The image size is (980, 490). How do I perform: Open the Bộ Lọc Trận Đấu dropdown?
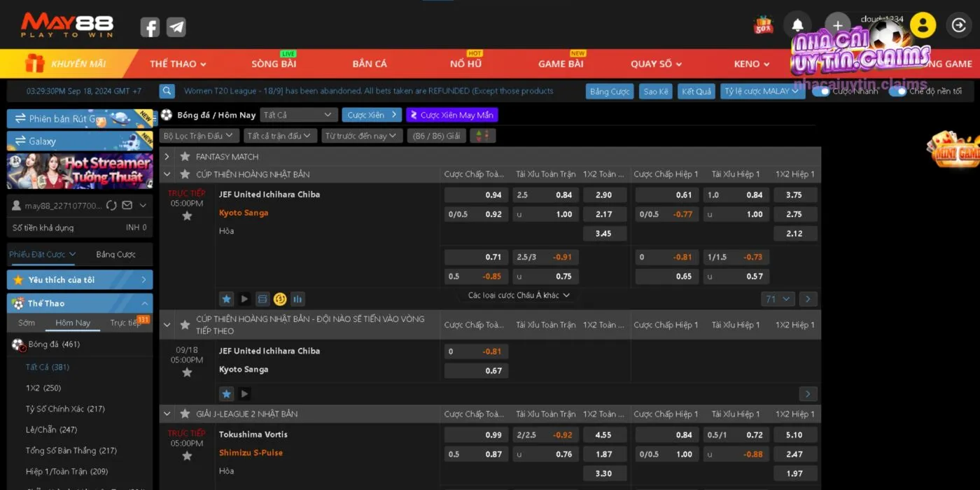point(199,136)
